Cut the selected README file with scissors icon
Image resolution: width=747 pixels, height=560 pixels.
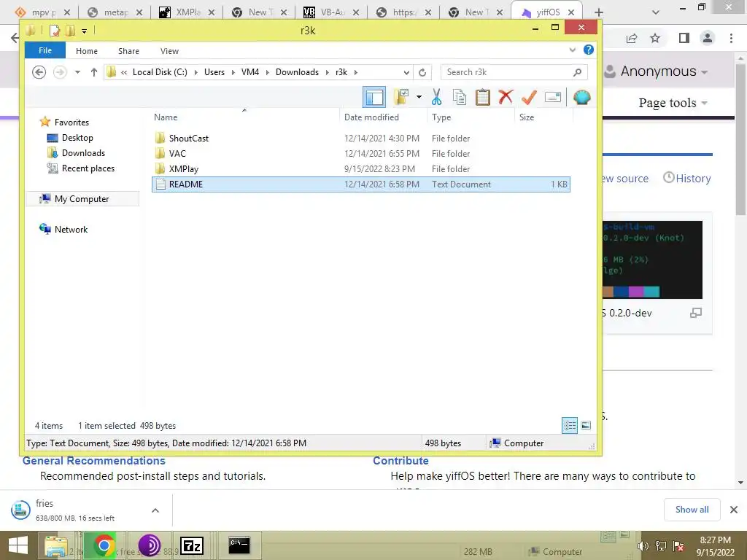coord(436,97)
